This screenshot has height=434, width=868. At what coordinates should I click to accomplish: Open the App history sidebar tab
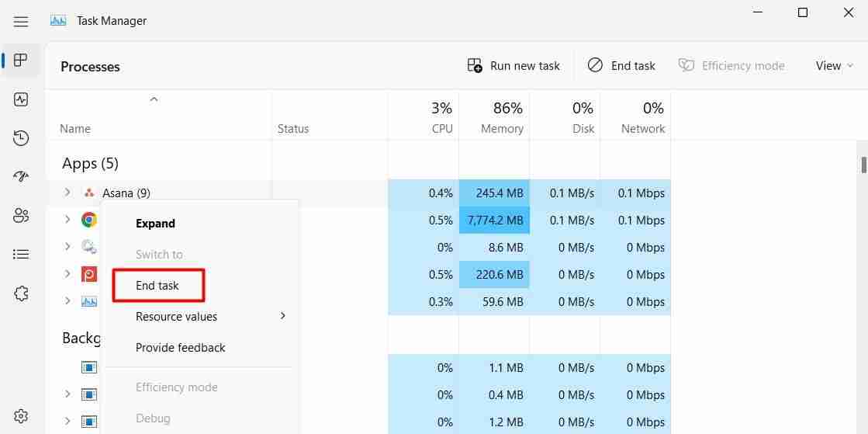tap(21, 138)
